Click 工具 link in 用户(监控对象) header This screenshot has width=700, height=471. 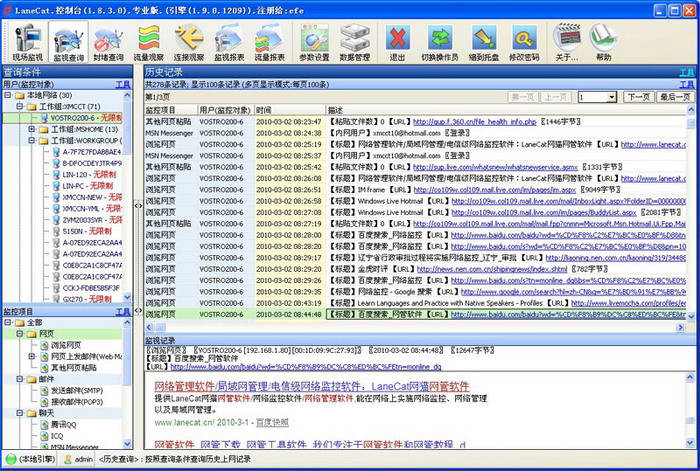tap(123, 84)
